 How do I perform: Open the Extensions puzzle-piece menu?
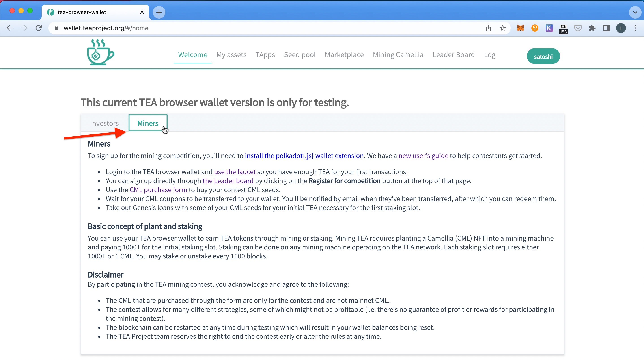coord(592,28)
